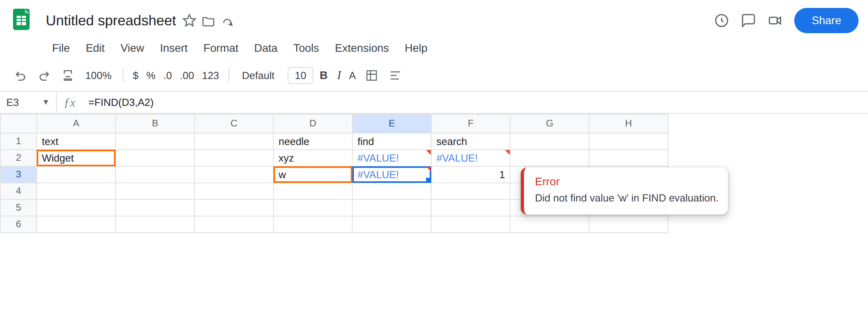Open horizontal align options
868x316 pixels.
pos(395,75)
